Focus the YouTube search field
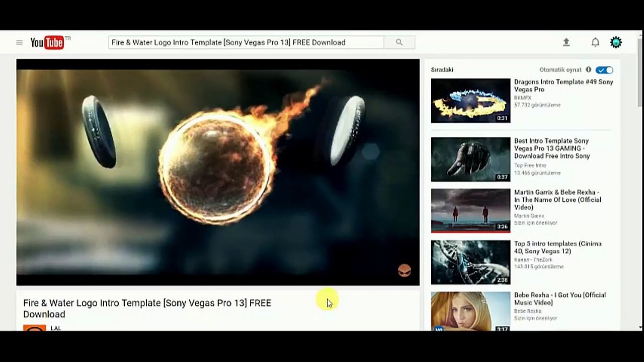The height and width of the screenshot is (362, 644). click(246, 43)
